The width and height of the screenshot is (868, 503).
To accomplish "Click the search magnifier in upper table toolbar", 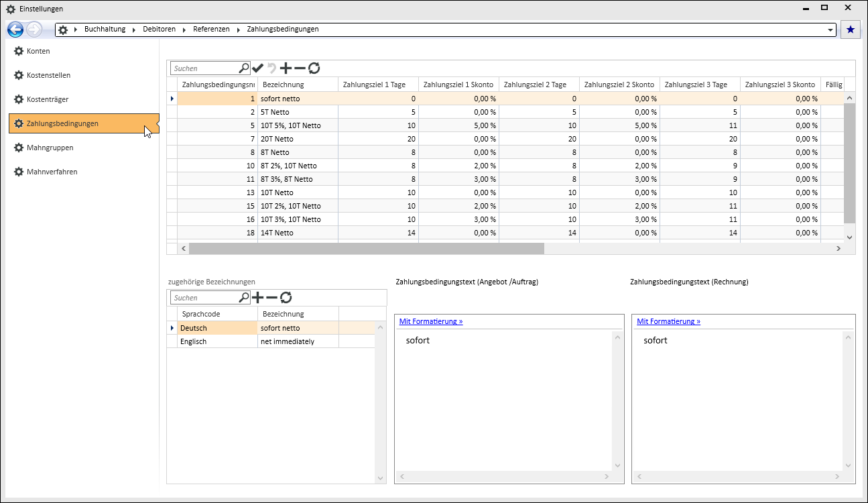I will point(244,68).
